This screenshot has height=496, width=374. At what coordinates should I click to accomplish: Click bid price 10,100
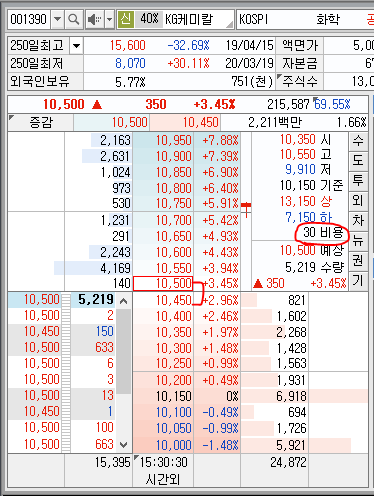click(x=174, y=412)
